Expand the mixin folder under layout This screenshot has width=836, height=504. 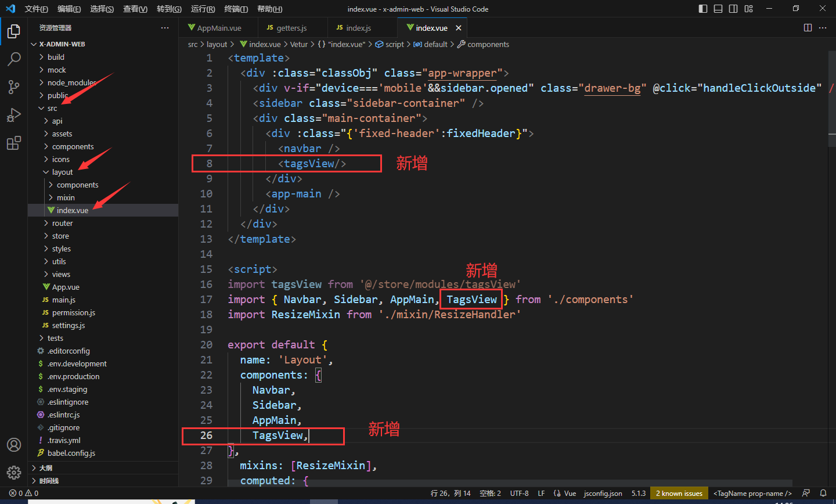pos(103,197)
